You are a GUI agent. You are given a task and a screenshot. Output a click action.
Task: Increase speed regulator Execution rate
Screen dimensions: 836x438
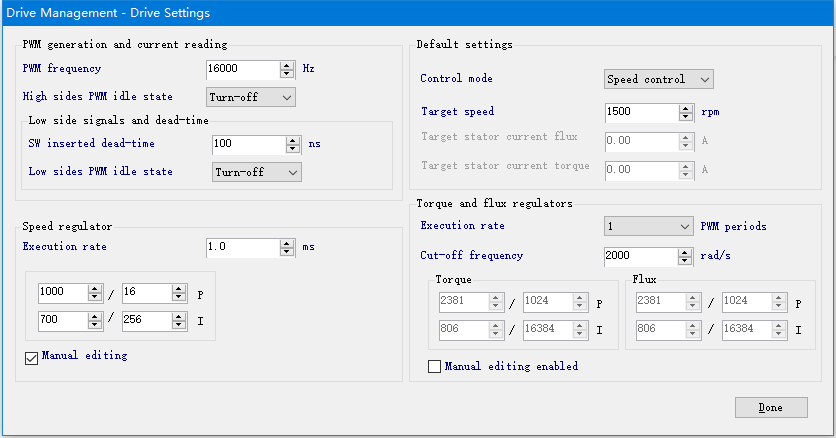tap(287, 244)
